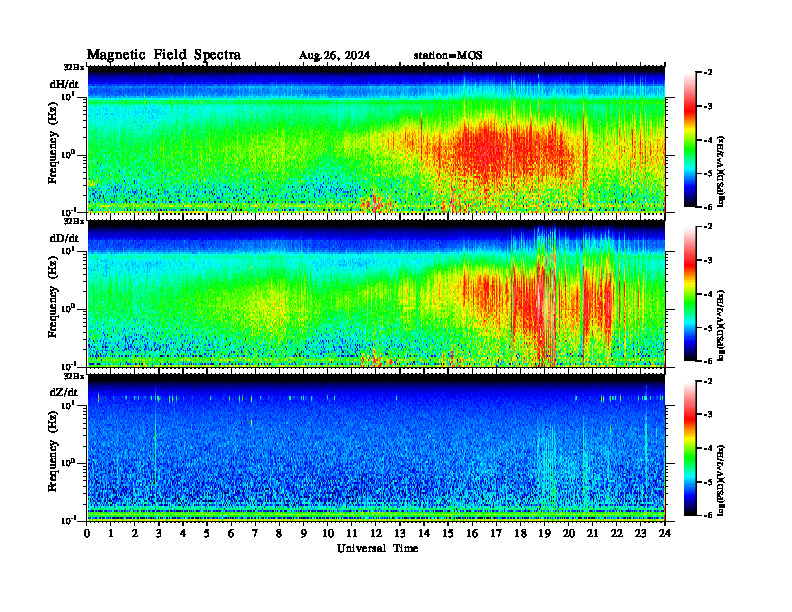This screenshot has width=792, height=612.
Task: Click the hour tick label "0"
Action: (87, 533)
